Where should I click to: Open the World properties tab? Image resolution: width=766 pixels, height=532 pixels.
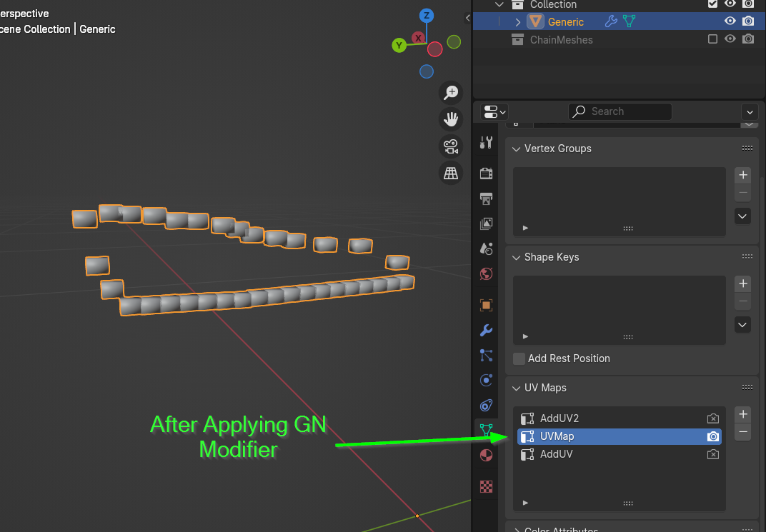click(486, 273)
